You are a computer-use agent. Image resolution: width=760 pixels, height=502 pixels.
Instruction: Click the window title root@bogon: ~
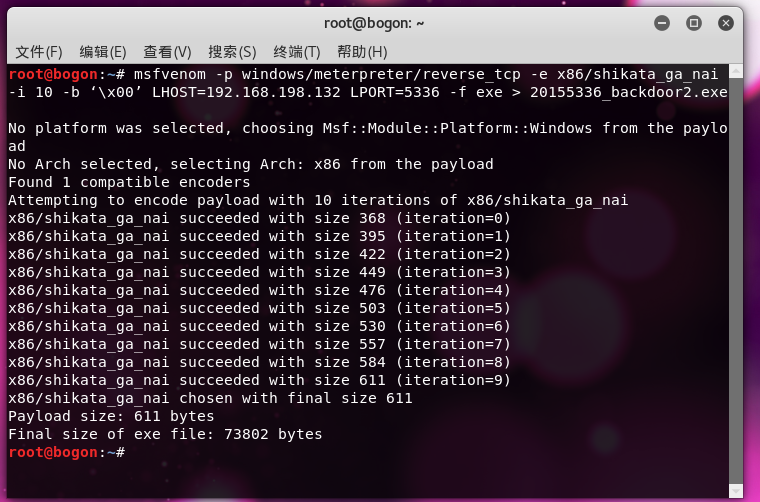click(374, 23)
